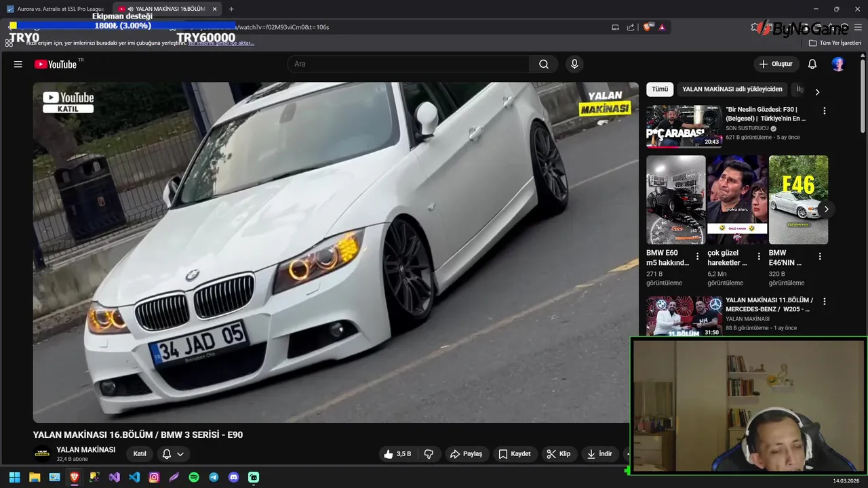Open the account avatar menu

pyautogui.click(x=838, y=64)
